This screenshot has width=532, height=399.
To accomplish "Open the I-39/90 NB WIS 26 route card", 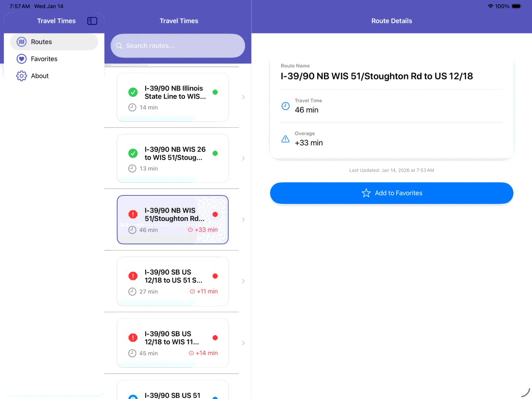I will (x=173, y=159).
